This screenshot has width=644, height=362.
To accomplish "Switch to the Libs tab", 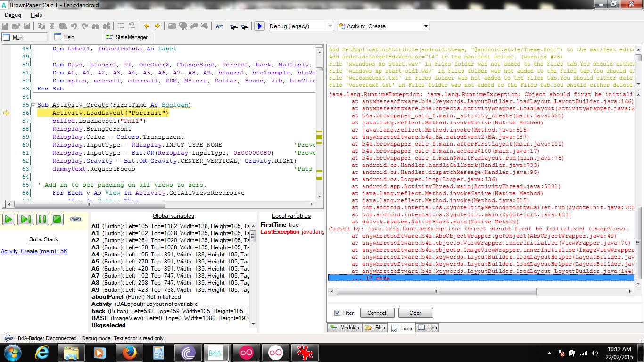I will [427, 328].
